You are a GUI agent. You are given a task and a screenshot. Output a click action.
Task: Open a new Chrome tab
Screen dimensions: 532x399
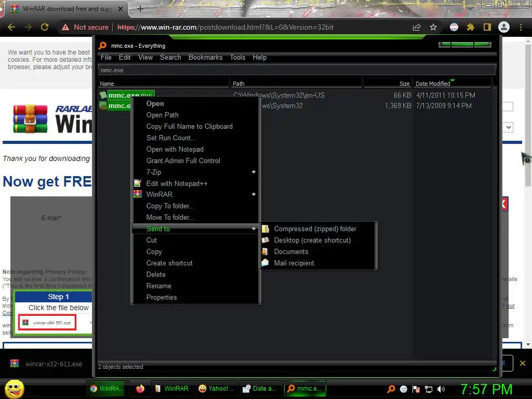[x=140, y=9]
